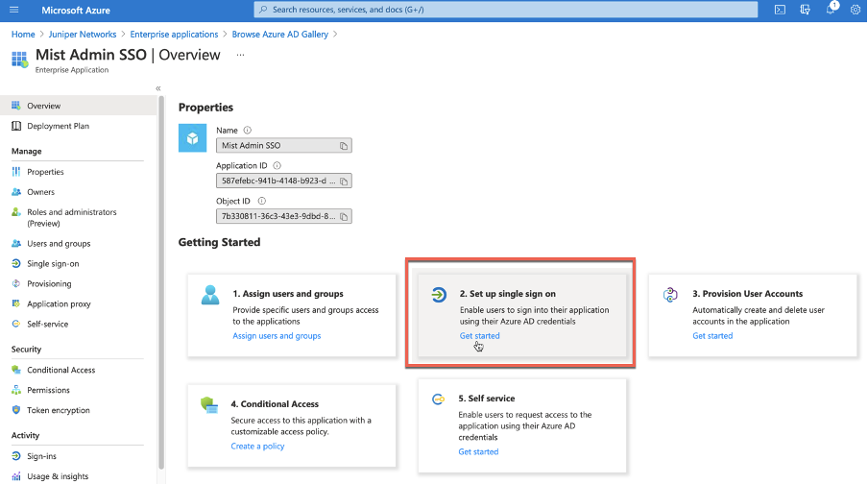868x484 pixels.
Task: Go to Conditional Access under Security
Action: tap(60, 370)
